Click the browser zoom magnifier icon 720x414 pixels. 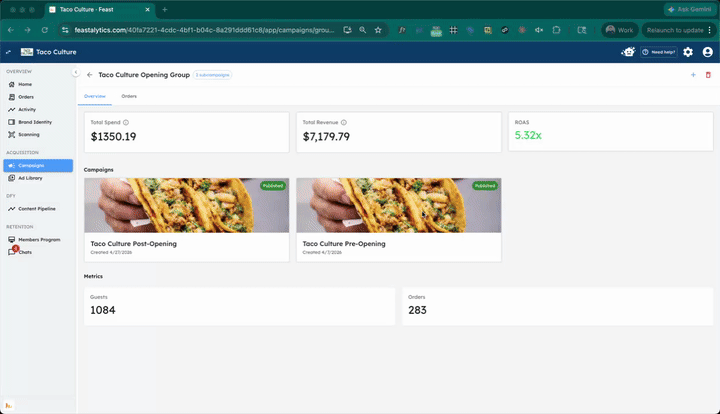362,30
